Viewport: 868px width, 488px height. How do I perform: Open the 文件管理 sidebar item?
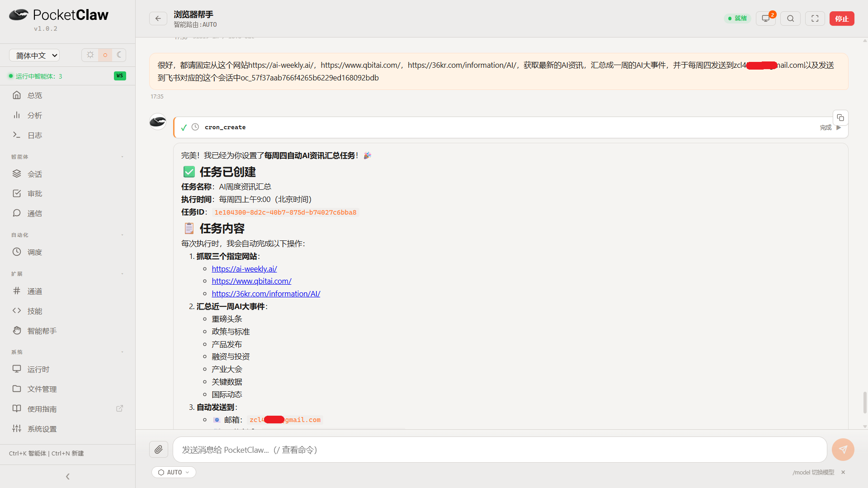(x=68, y=389)
